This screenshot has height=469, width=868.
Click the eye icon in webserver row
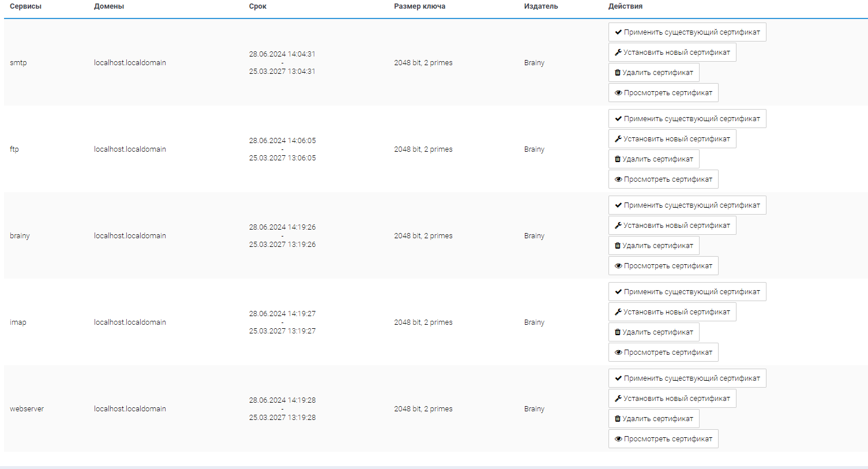click(x=618, y=439)
